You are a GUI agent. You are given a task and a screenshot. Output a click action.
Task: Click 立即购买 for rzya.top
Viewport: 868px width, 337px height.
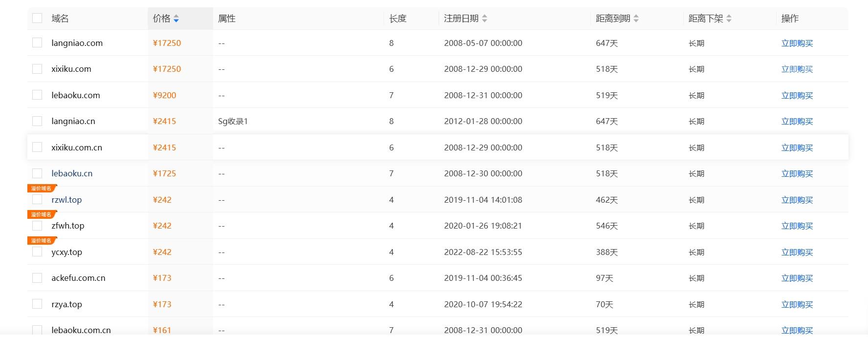(x=797, y=305)
